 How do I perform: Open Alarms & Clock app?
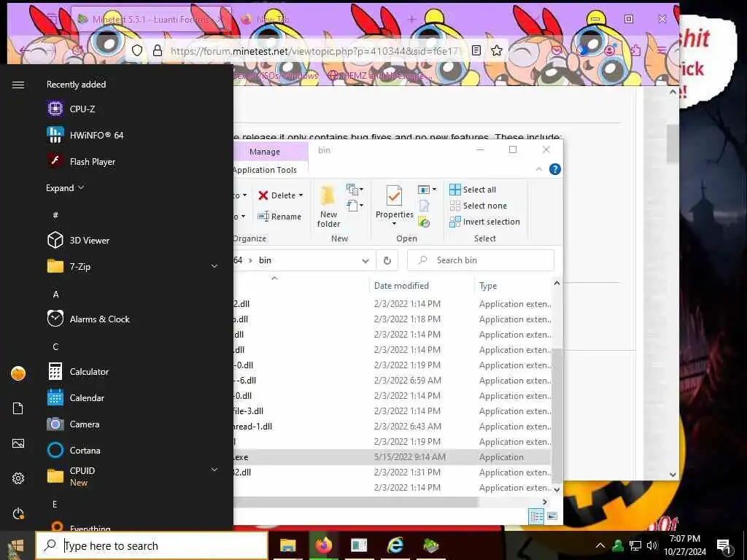coord(88,319)
